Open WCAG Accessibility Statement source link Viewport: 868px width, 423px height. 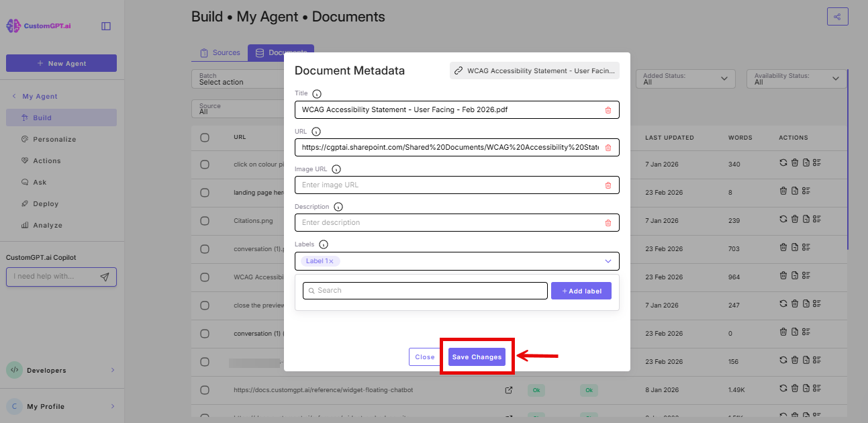pyautogui.click(x=534, y=70)
